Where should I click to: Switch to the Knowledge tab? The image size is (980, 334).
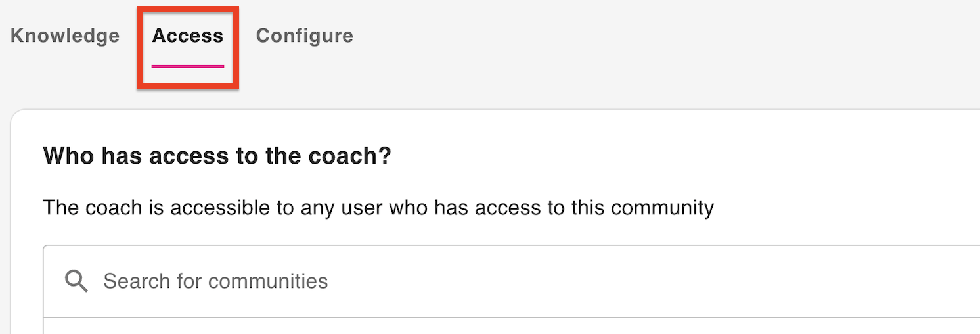tap(65, 36)
